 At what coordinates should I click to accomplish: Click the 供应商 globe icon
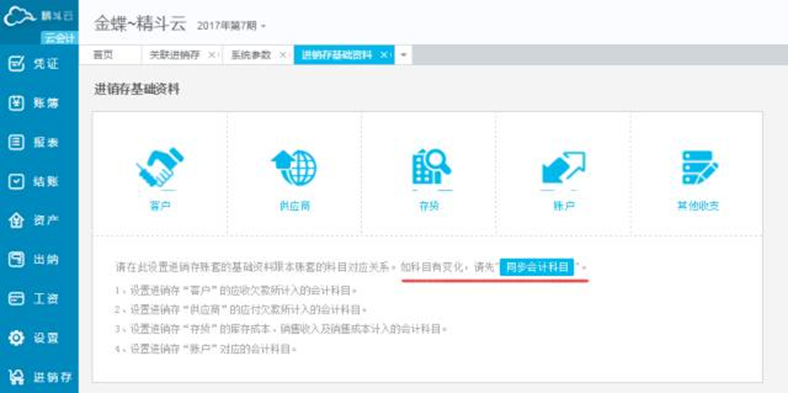[294, 168]
